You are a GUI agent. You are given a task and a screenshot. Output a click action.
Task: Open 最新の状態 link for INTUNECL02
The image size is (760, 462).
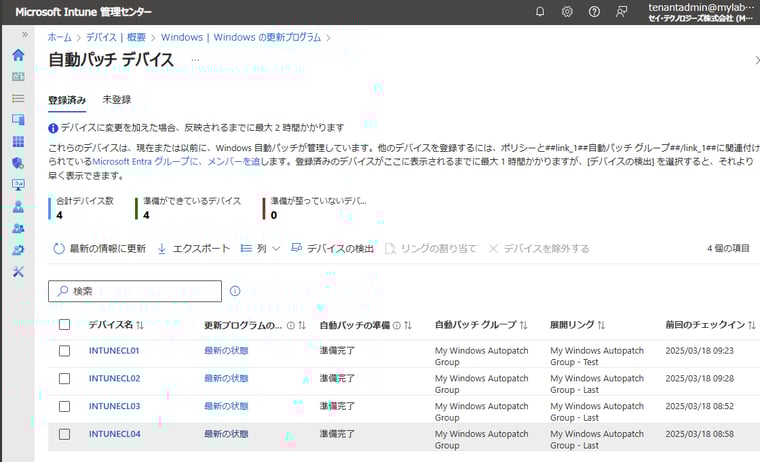226,378
